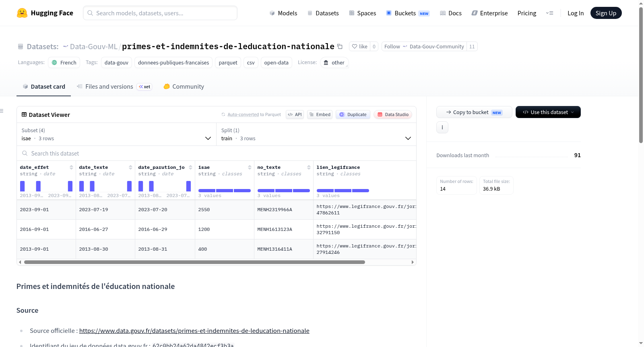This screenshot has width=644, height=347.
Task: Click the left sidebar collapse handle
Action: [x=2, y=111]
